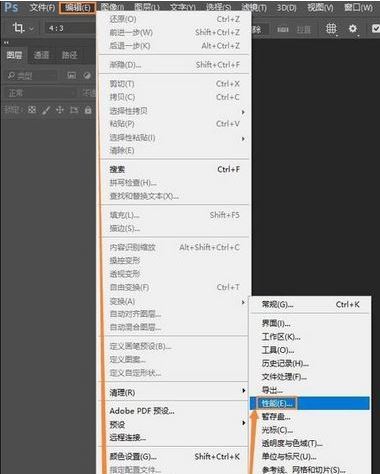Toggle the adjustment layer filter icon
380x474 pixels.
coord(87,76)
